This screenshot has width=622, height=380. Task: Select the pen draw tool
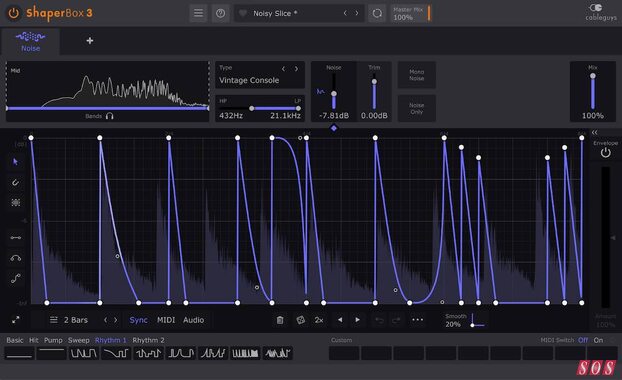pos(15,182)
